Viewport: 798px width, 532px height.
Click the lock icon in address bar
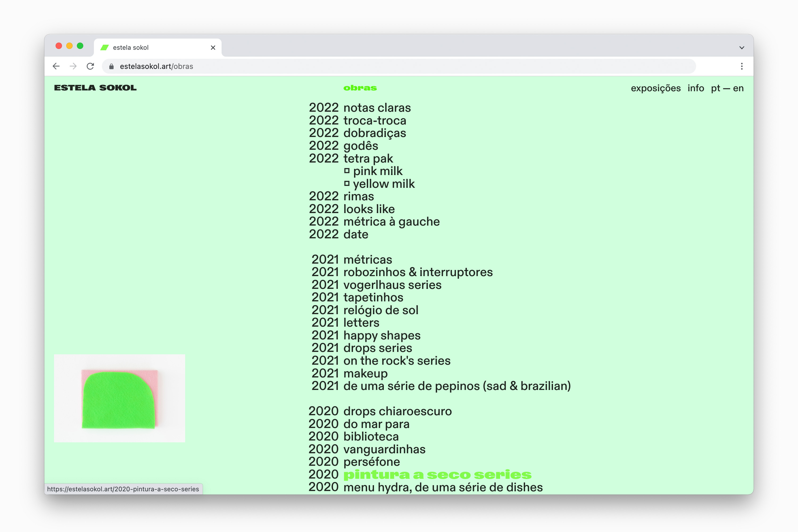click(x=111, y=66)
